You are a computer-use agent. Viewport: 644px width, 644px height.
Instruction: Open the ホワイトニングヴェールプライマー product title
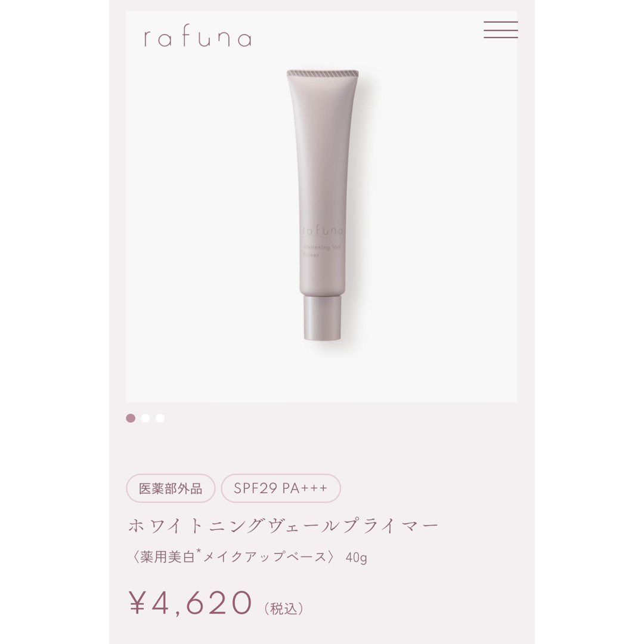click(x=283, y=526)
